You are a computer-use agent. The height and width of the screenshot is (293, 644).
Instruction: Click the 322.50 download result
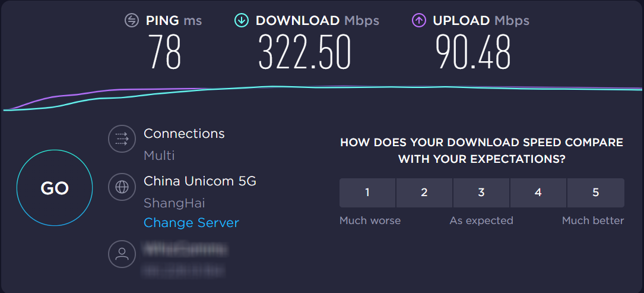304,52
